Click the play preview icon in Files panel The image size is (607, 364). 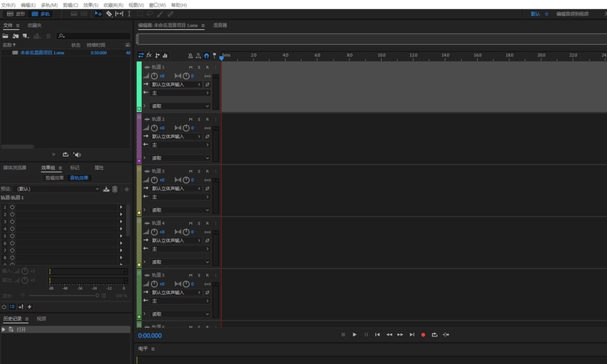(54, 155)
